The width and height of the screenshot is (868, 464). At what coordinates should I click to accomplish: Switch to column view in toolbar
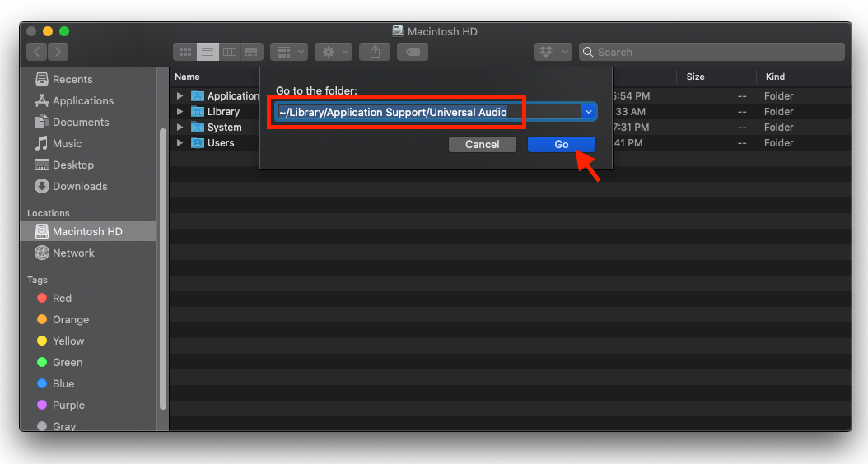pyautogui.click(x=230, y=52)
